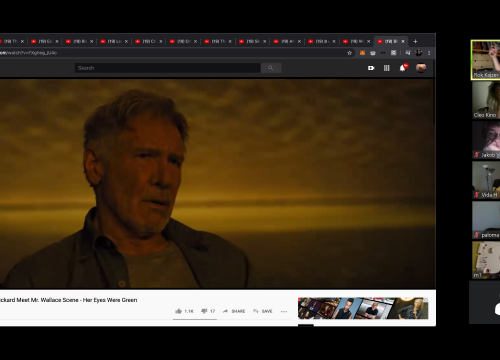Open the recommended video banner thumbnail

363,308
